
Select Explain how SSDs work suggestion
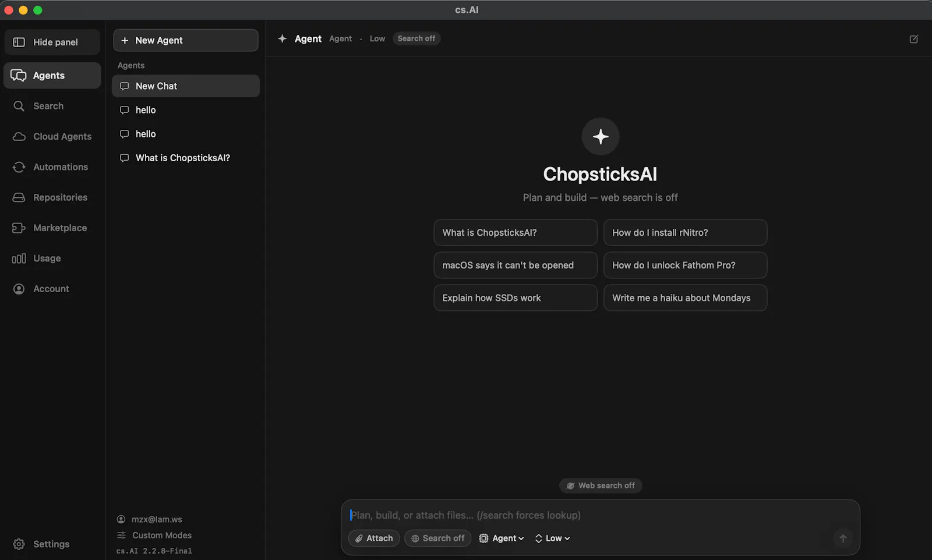tap(515, 297)
